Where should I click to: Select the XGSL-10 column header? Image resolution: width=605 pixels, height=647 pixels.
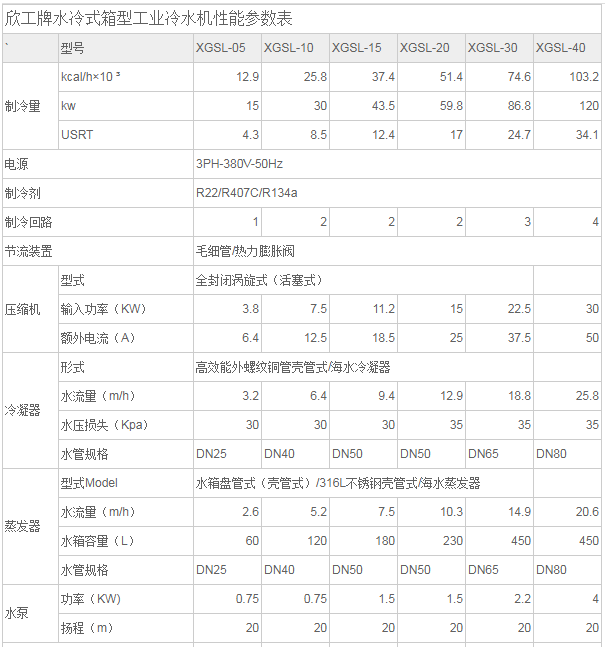(288, 48)
